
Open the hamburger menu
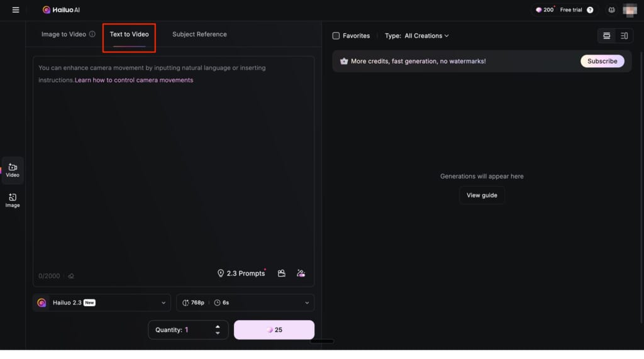tap(16, 10)
